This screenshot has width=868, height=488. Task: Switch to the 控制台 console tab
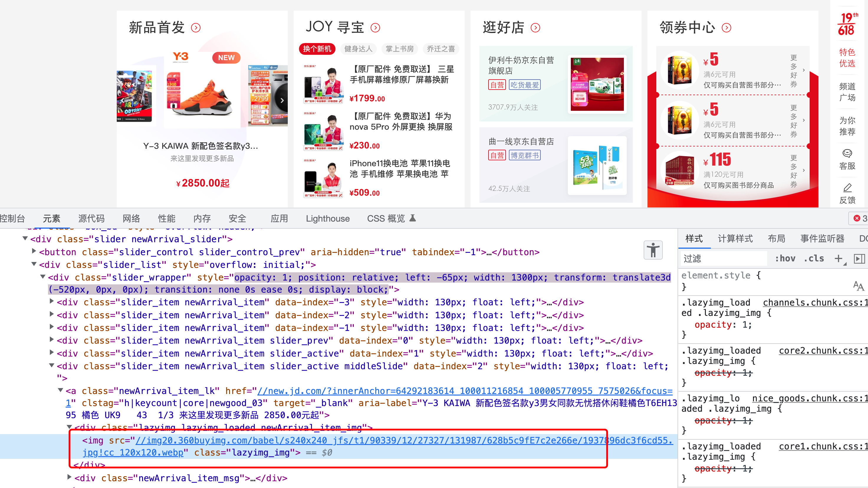pyautogui.click(x=12, y=219)
